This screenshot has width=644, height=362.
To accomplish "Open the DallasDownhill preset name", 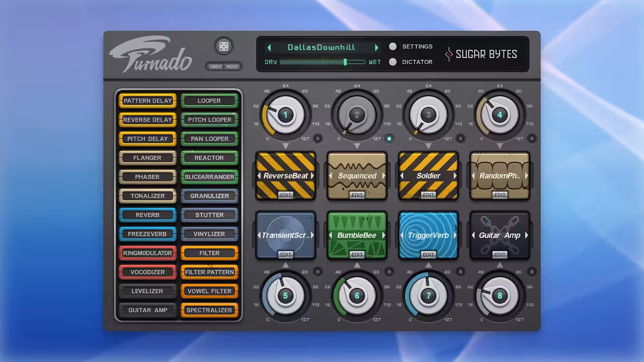I will pos(321,47).
